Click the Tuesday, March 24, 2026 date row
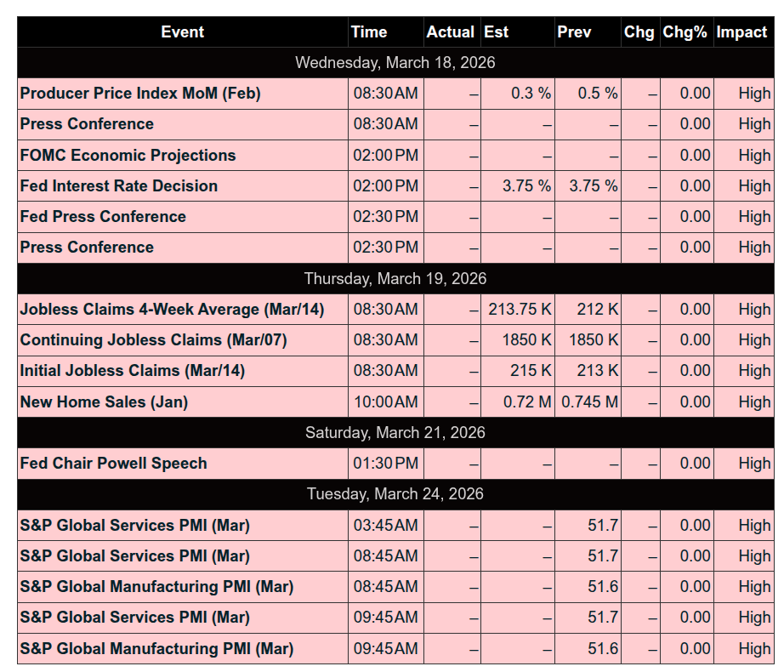This screenshot has height=672, width=784. [395, 494]
